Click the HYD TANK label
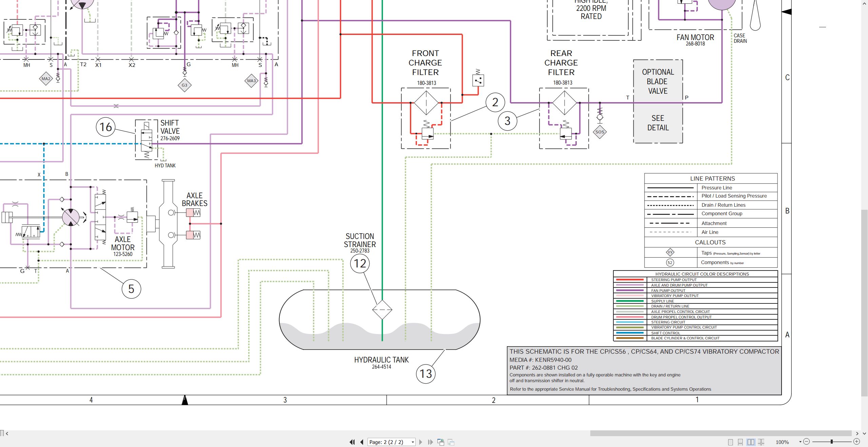Screen dimensions: 868x447 165,166
